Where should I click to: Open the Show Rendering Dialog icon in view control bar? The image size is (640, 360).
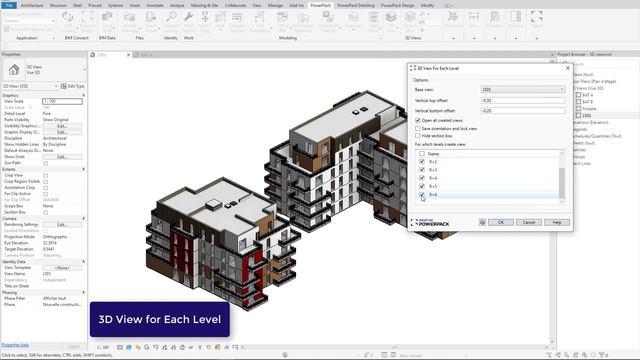[x=156, y=347]
